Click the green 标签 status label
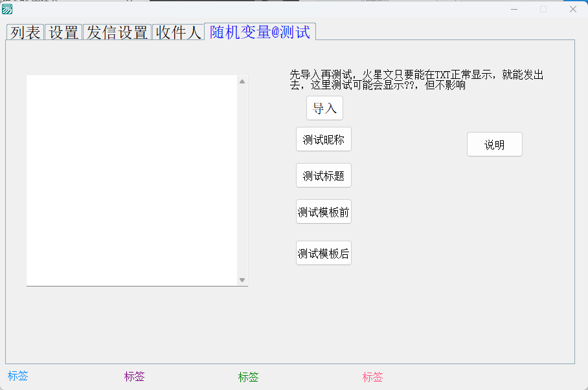This screenshot has width=588, height=390. click(248, 376)
